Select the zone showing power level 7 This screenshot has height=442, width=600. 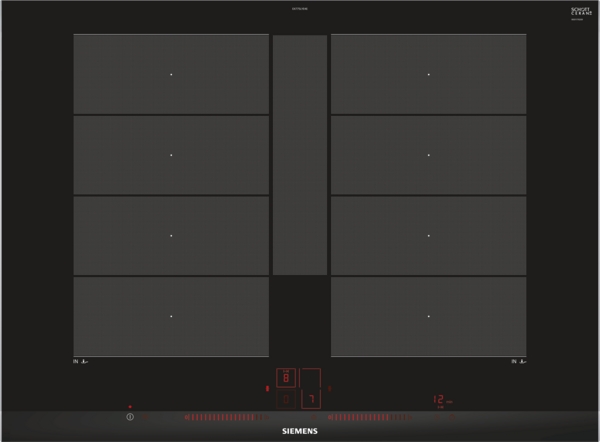312,399
